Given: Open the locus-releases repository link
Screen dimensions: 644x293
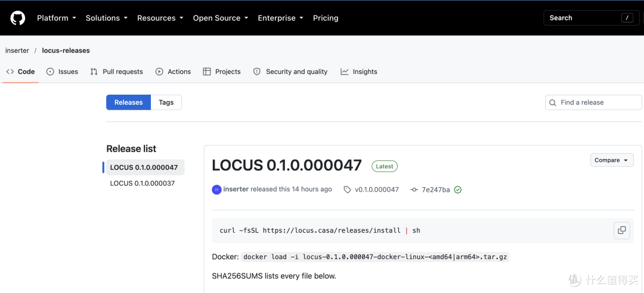Looking at the screenshot, I should (66, 51).
